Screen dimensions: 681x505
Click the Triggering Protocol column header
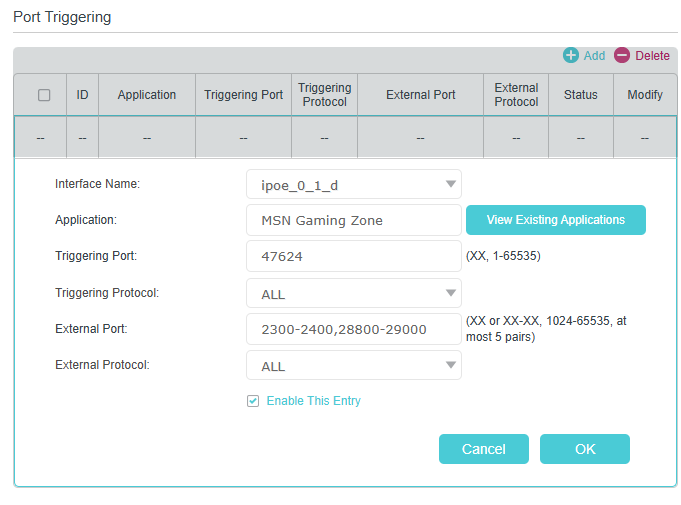click(x=324, y=95)
